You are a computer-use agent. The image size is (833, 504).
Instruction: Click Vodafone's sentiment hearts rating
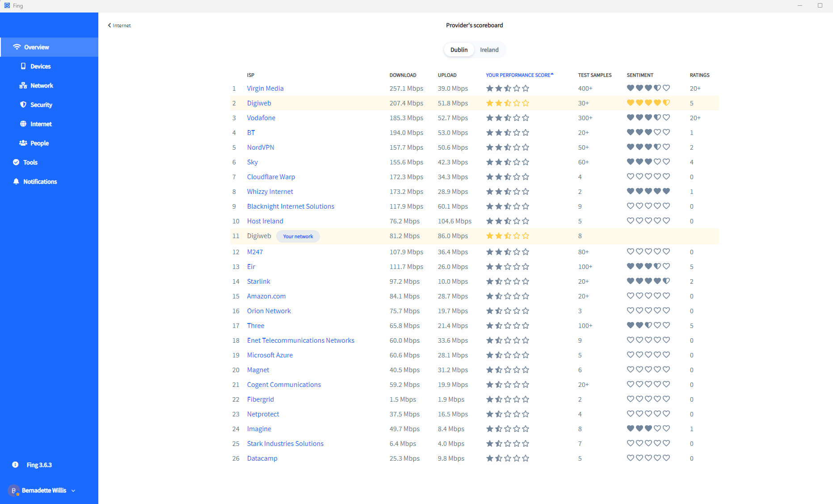(x=648, y=118)
